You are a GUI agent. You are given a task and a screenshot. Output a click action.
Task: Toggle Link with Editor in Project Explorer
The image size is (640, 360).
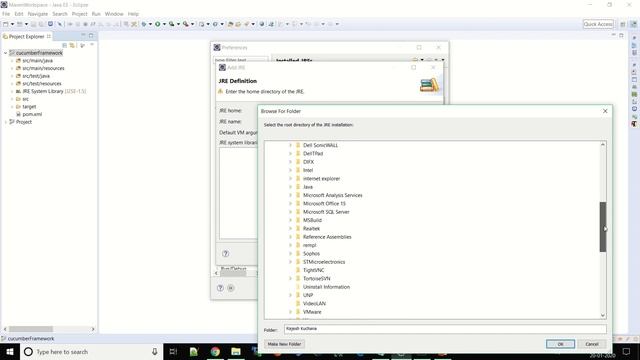pos(72,45)
